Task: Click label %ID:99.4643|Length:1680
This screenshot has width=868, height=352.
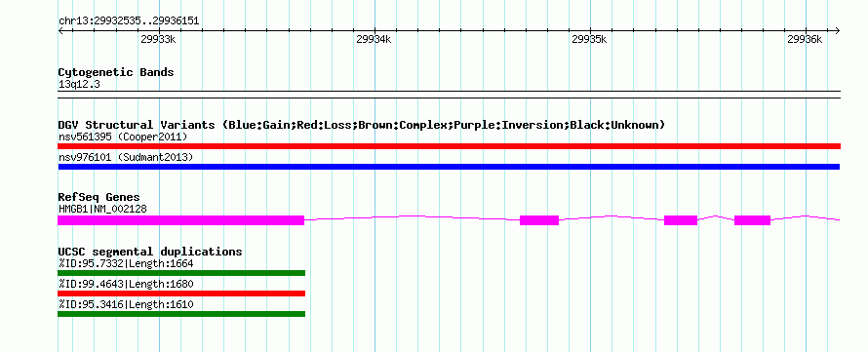Action: coord(126,284)
